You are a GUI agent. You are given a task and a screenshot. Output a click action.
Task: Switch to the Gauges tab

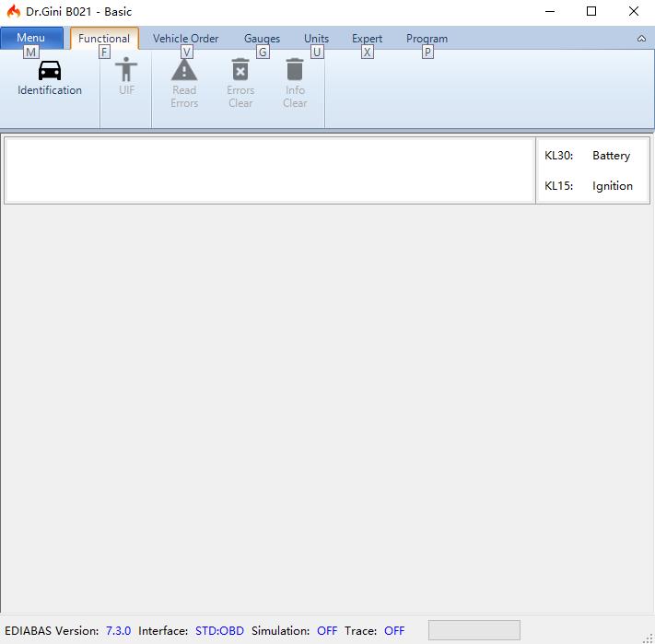point(262,39)
